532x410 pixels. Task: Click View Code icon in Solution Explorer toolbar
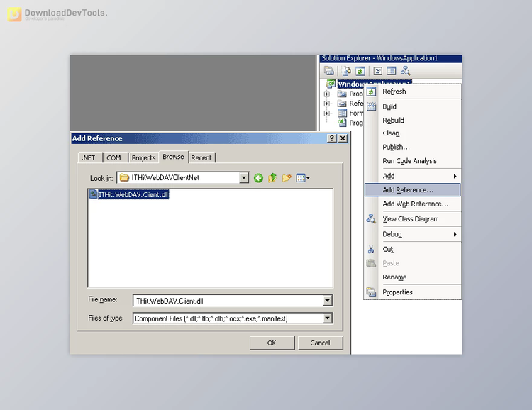coord(377,71)
